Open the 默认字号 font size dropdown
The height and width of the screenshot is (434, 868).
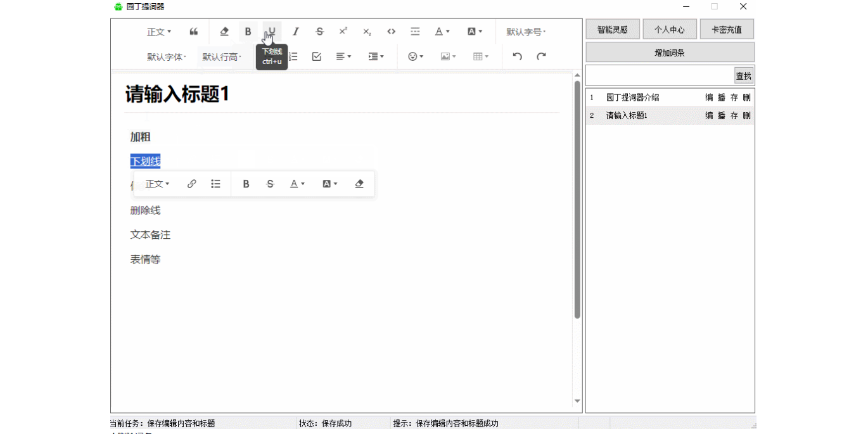pyautogui.click(x=525, y=32)
